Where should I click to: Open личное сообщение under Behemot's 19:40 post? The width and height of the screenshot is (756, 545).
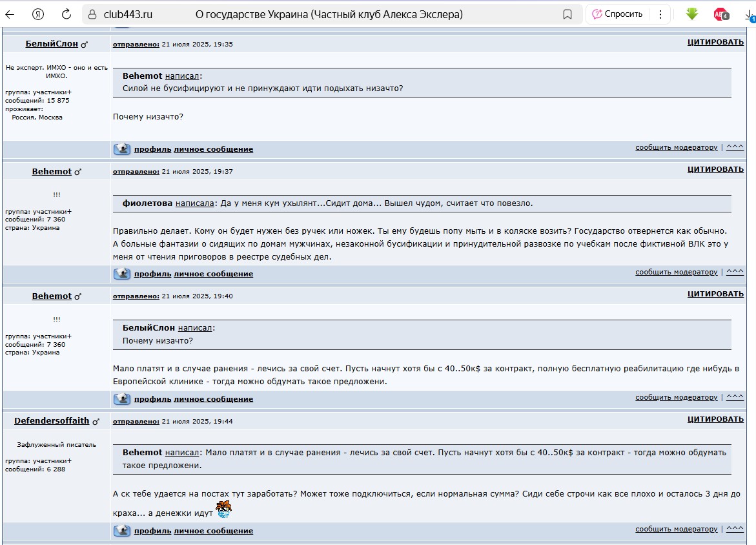pos(214,399)
